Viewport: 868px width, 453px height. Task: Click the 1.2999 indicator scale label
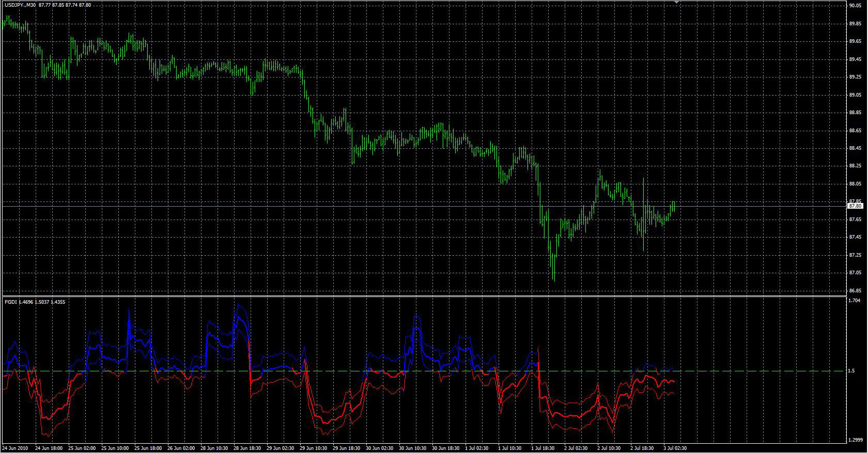856,440
